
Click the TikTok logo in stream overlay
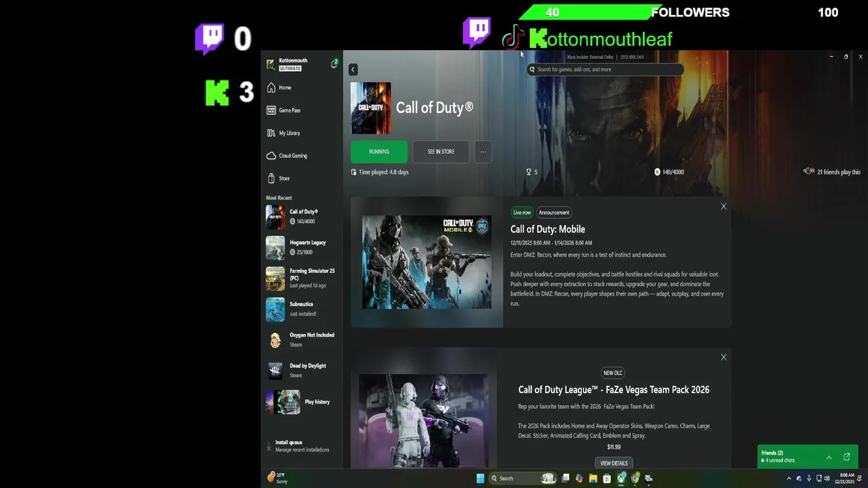[513, 37]
